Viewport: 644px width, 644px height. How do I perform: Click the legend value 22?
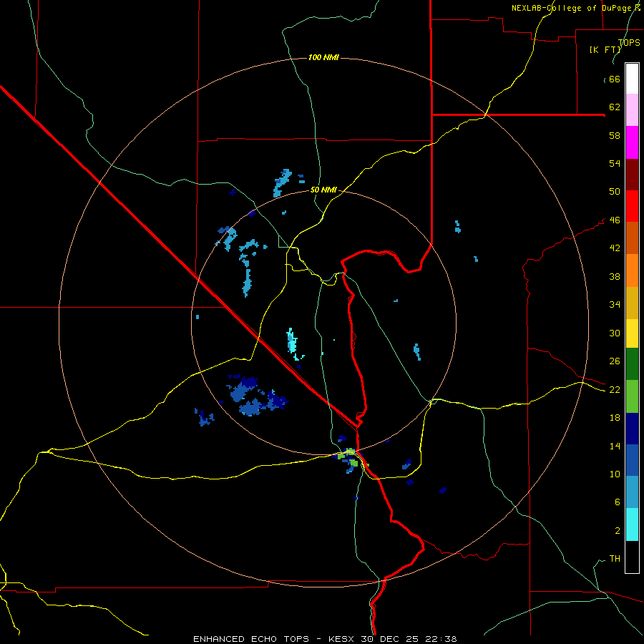(x=615, y=390)
